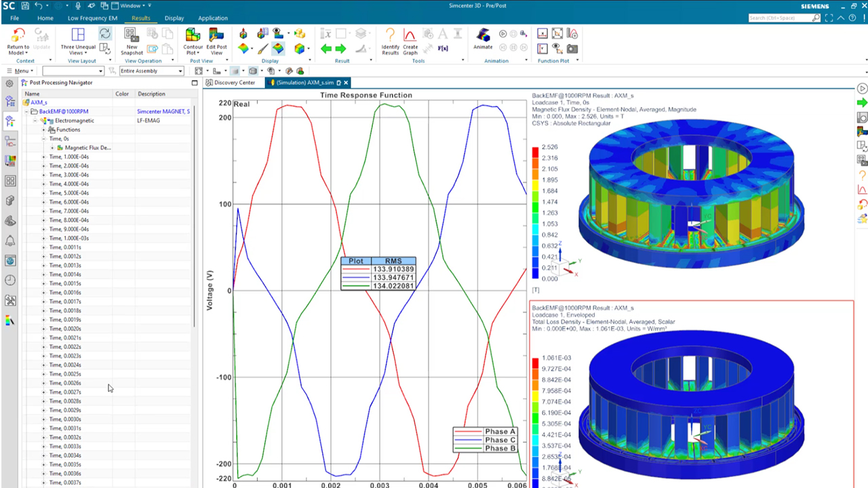Toggle the eye visibility icon in Function Plot
The width and height of the screenshot is (868, 488).
556,47
